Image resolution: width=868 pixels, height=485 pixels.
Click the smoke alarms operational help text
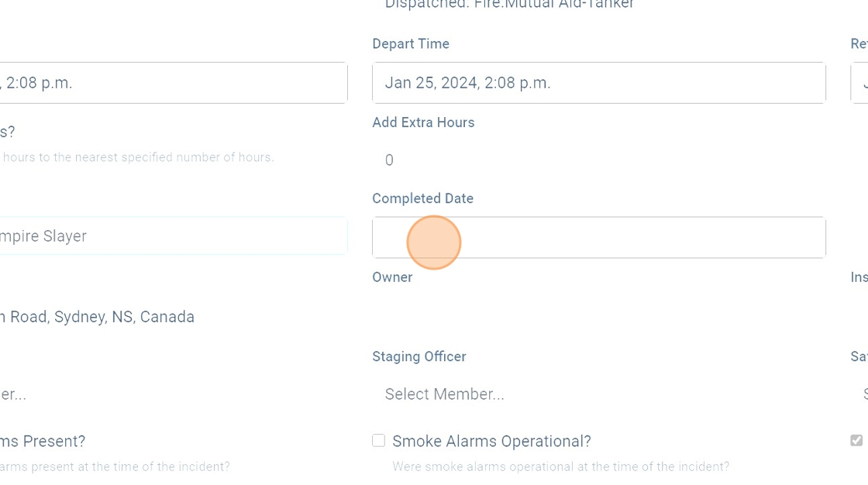560,466
